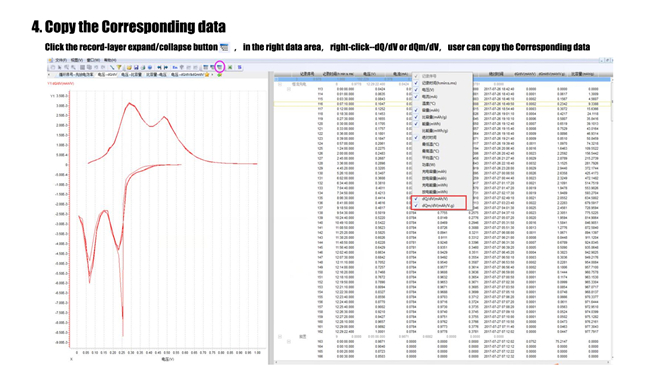Viewport: 650px width, 365px height.
Task: Click the blue left-arrow previous icon
Action: click(x=159, y=67)
